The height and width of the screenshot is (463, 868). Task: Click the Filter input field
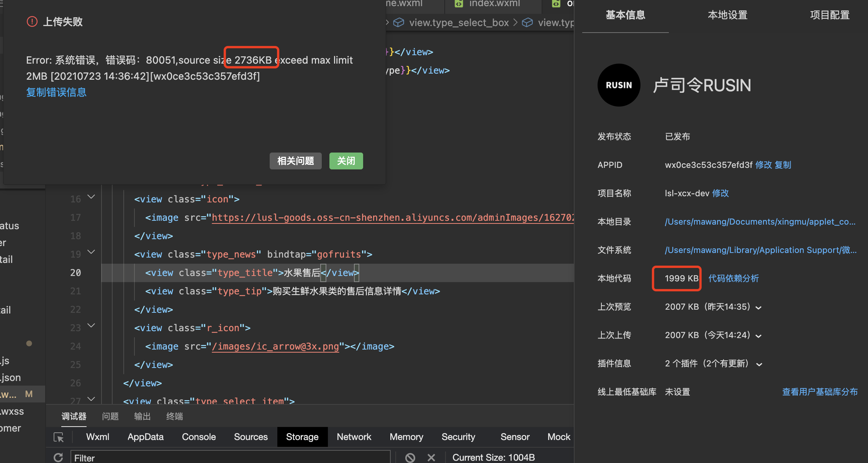coord(230,458)
